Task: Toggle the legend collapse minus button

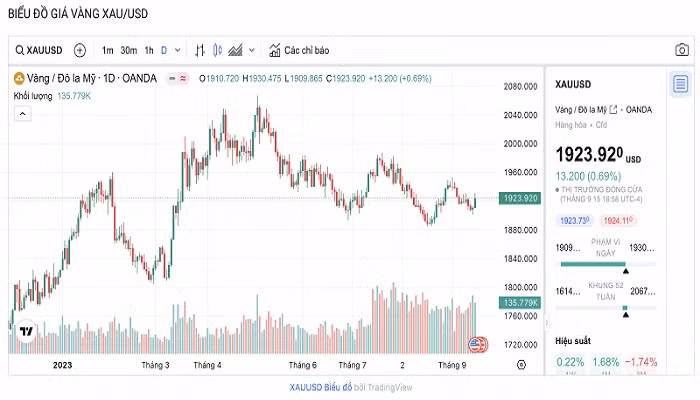Action: tap(171, 78)
